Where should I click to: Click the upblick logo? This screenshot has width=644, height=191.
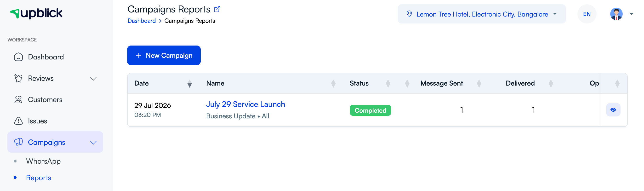36,13
